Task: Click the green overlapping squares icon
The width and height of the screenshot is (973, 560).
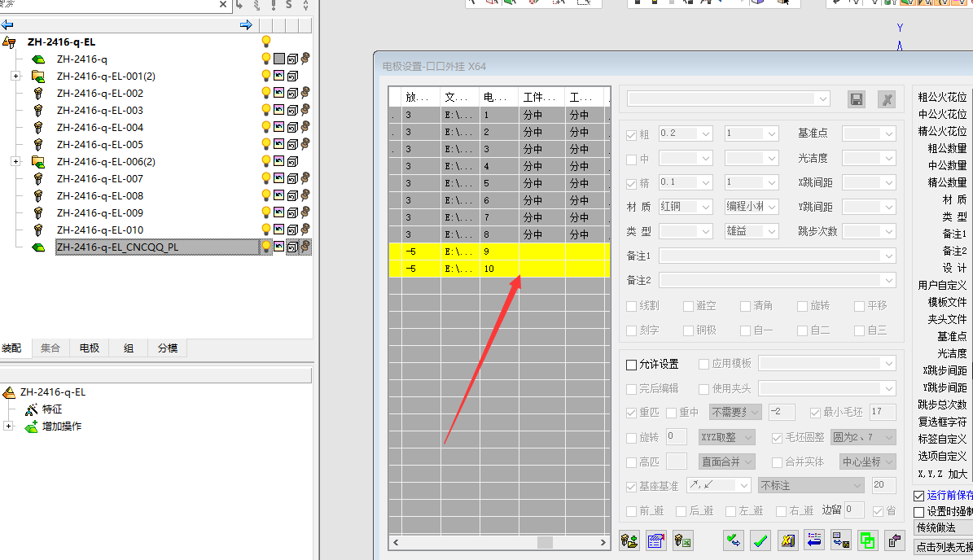Action: tap(867, 540)
